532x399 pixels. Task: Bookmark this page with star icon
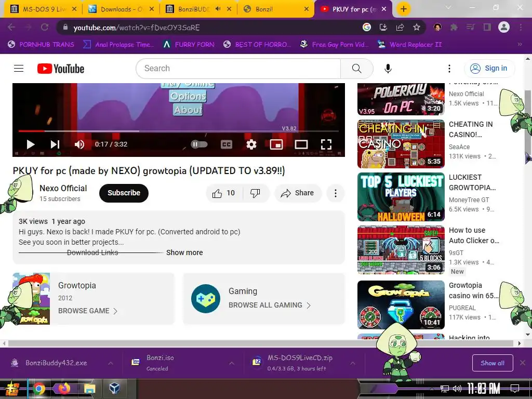point(417,27)
